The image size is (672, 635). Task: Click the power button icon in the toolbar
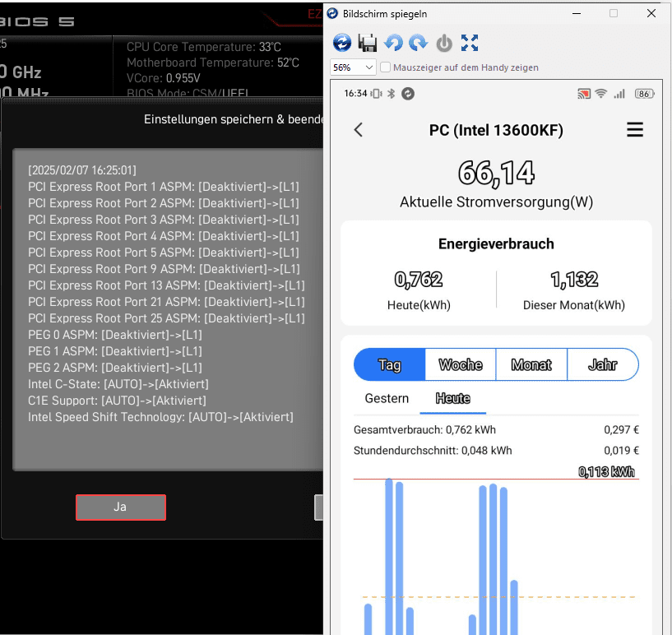[444, 44]
